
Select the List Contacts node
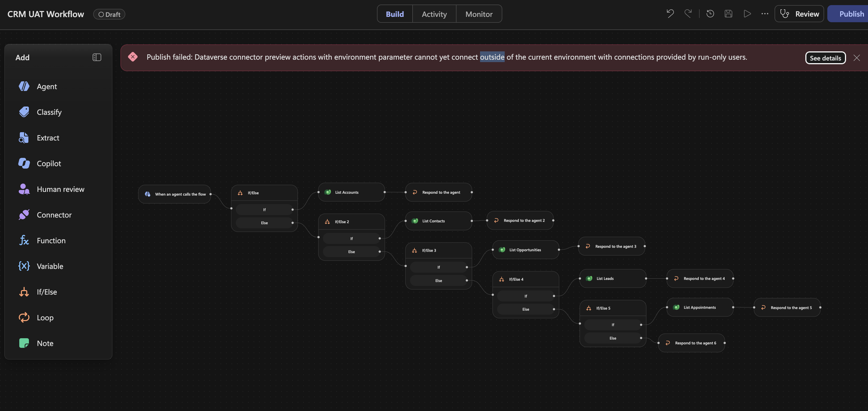438,221
